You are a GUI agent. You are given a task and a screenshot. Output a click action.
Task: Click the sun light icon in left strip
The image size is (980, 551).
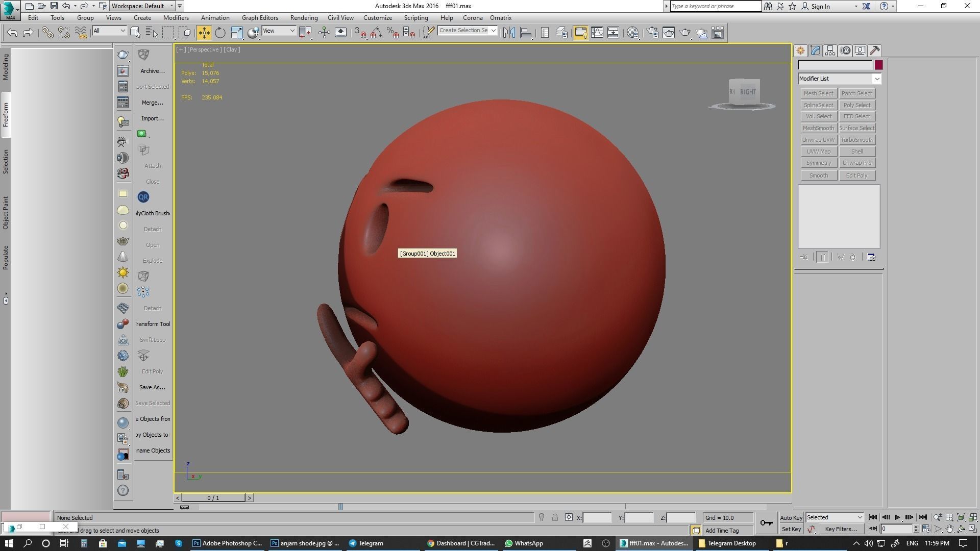tap(123, 272)
